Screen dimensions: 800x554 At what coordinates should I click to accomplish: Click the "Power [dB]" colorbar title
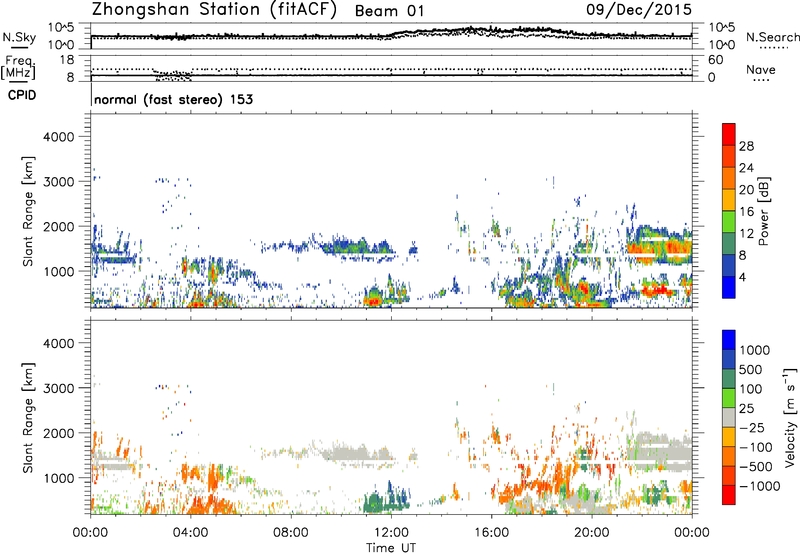click(764, 211)
